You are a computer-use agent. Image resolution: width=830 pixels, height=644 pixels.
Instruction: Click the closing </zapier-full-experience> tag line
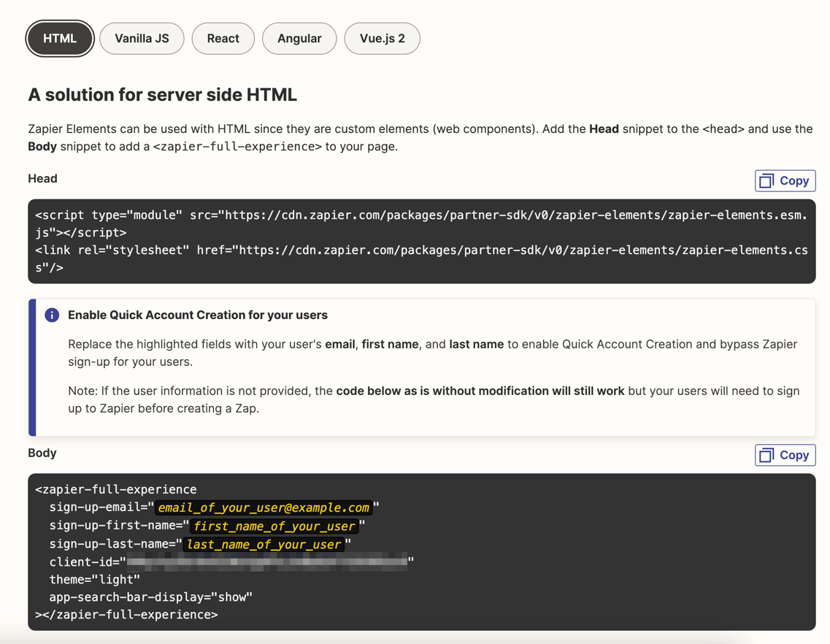tap(126, 614)
